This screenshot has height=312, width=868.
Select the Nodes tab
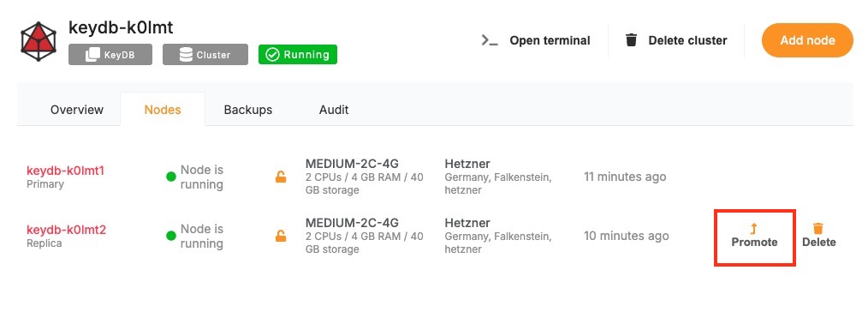pyautogui.click(x=163, y=110)
